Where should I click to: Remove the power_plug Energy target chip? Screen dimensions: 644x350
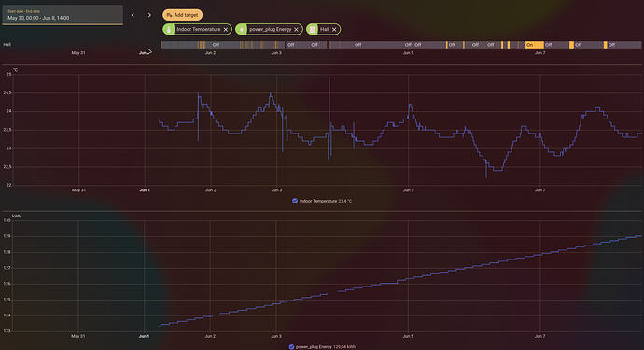pos(296,30)
